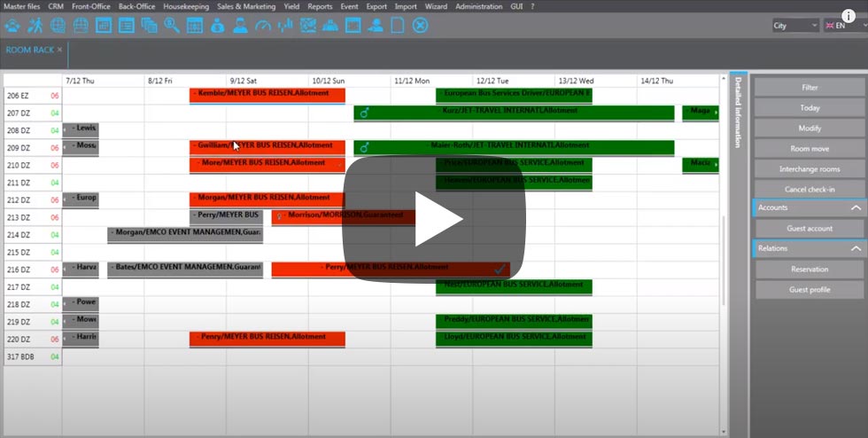Open the Administration menu
This screenshot has height=438, width=868.
pyautogui.click(x=479, y=7)
